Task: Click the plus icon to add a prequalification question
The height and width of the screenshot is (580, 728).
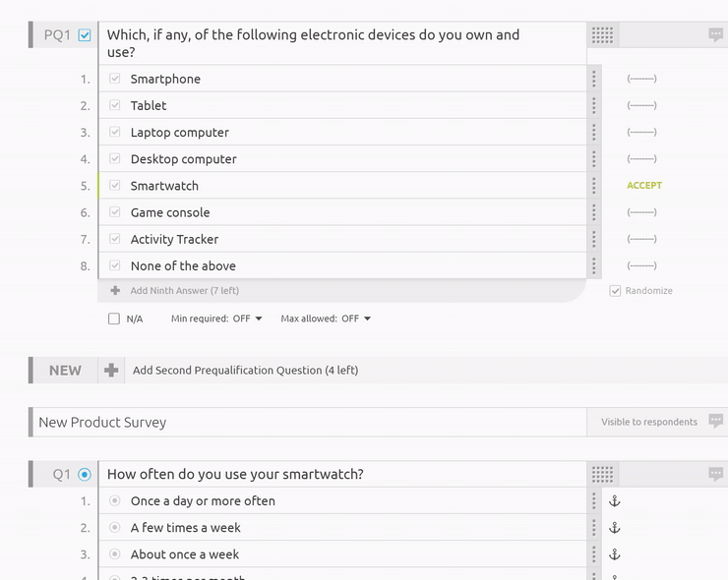Action: point(111,371)
